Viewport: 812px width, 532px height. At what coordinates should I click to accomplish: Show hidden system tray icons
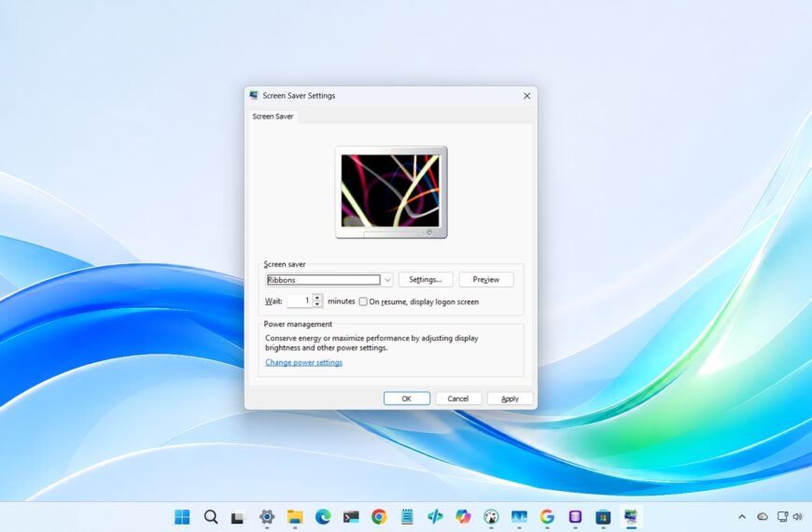(x=742, y=516)
